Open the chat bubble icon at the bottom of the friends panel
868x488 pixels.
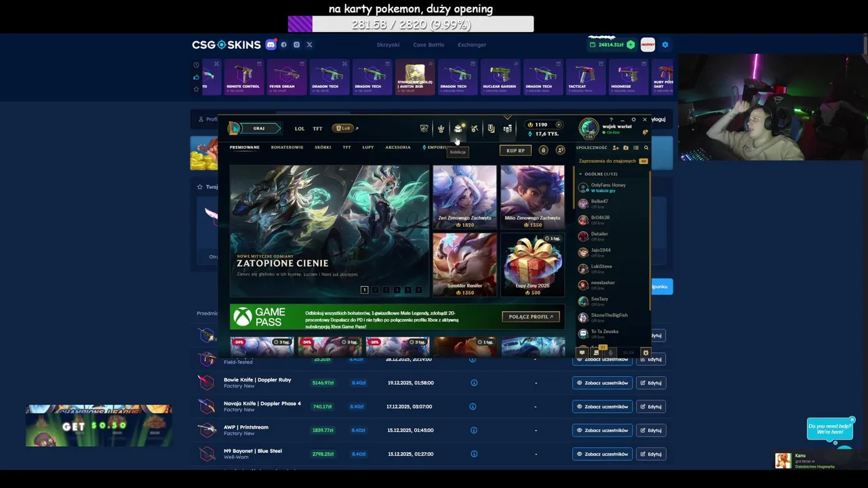(583, 352)
